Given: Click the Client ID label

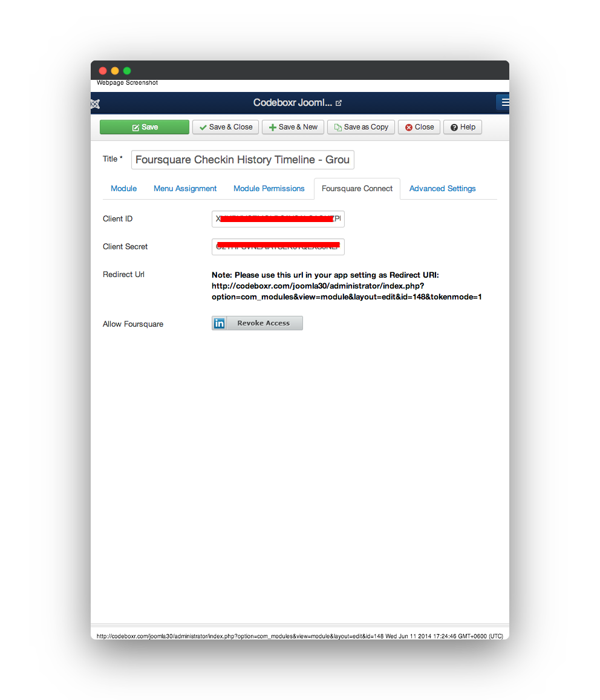Looking at the screenshot, I should point(117,219).
